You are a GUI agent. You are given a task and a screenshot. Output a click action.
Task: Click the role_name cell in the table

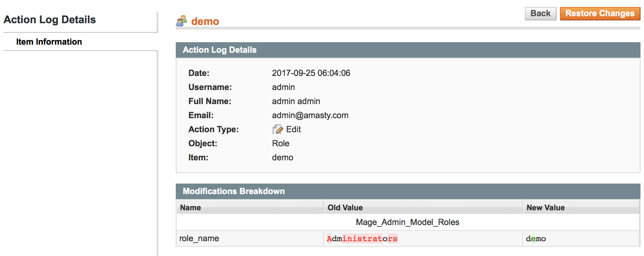(x=199, y=238)
